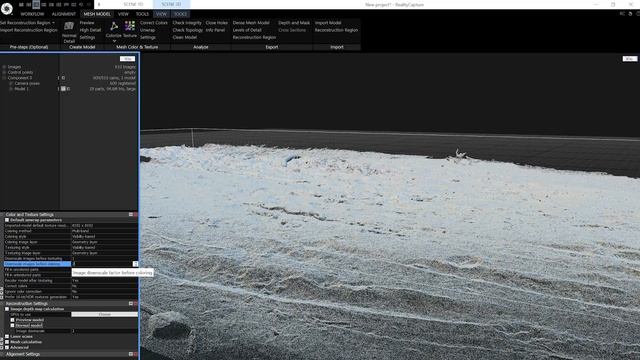Image resolution: width=640 pixels, height=360 pixels.
Task: Open the Colorize dropdown arrow
Action: (114, 41)
